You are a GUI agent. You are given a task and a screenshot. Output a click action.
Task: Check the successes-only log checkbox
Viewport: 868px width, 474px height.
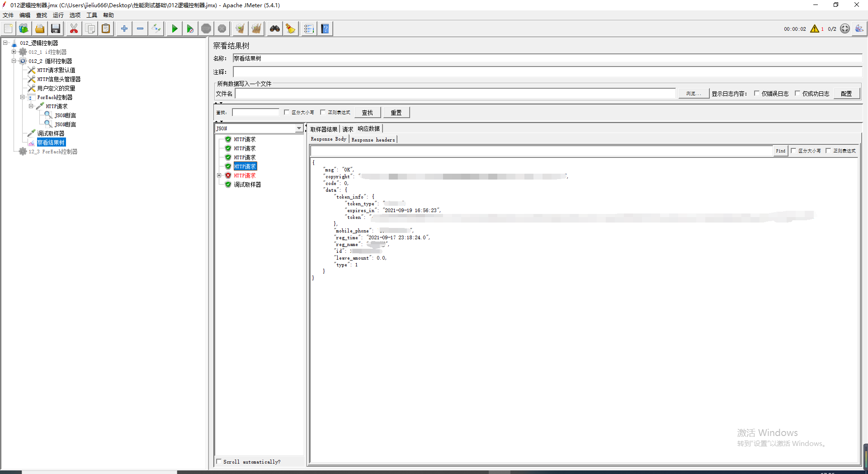797,94
